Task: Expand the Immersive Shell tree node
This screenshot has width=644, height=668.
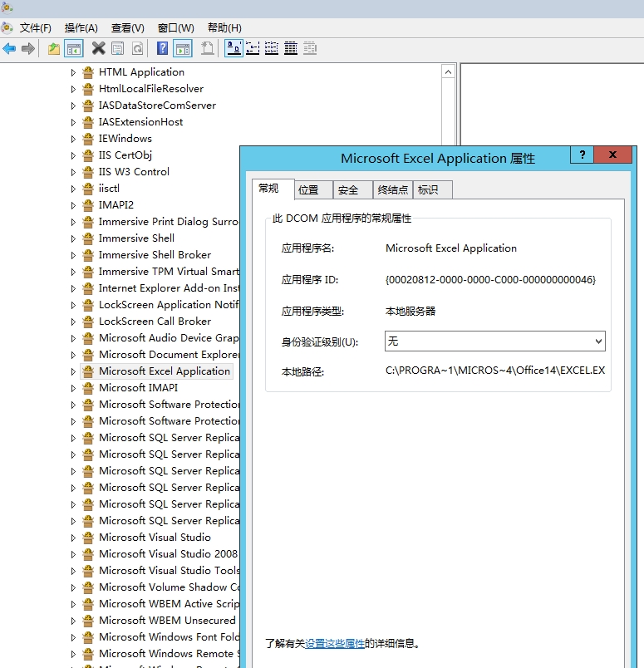Action: pyautogui.click(x=73, y=239)
